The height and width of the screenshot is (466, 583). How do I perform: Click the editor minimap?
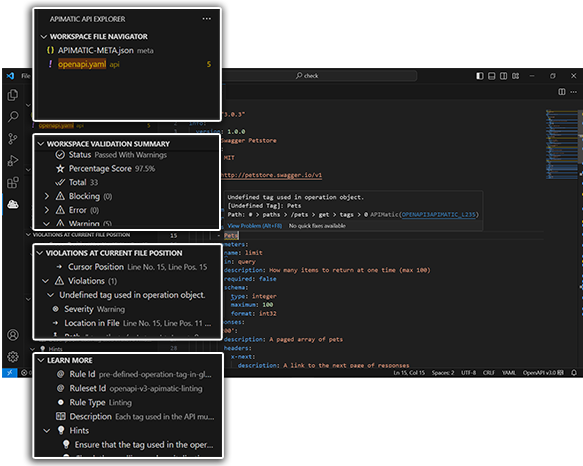tap(562, 145)
